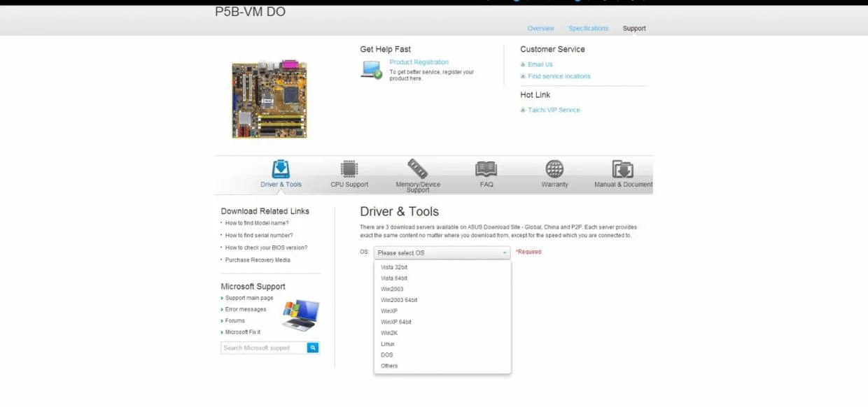Screen dimensions: 868x407
Task: Click the bullet icon beside Email Us
Action: pyautogui.click(x=523, y=64)
